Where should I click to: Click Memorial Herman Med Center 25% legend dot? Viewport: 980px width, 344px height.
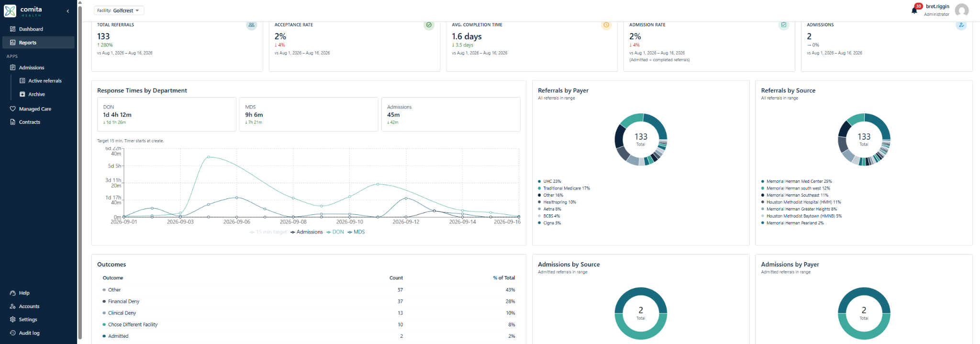click(763, 181)
